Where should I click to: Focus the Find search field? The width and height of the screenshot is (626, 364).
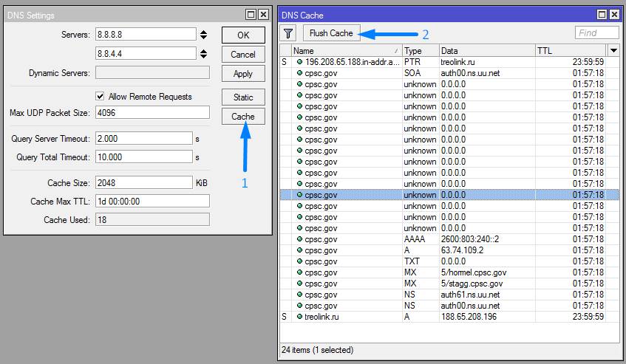tap(596, 33)
